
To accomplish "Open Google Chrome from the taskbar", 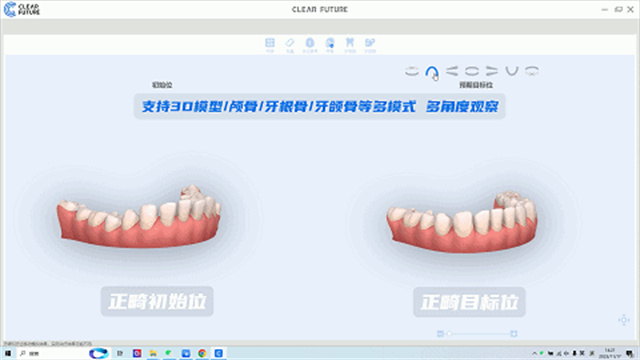I will 202,353.
